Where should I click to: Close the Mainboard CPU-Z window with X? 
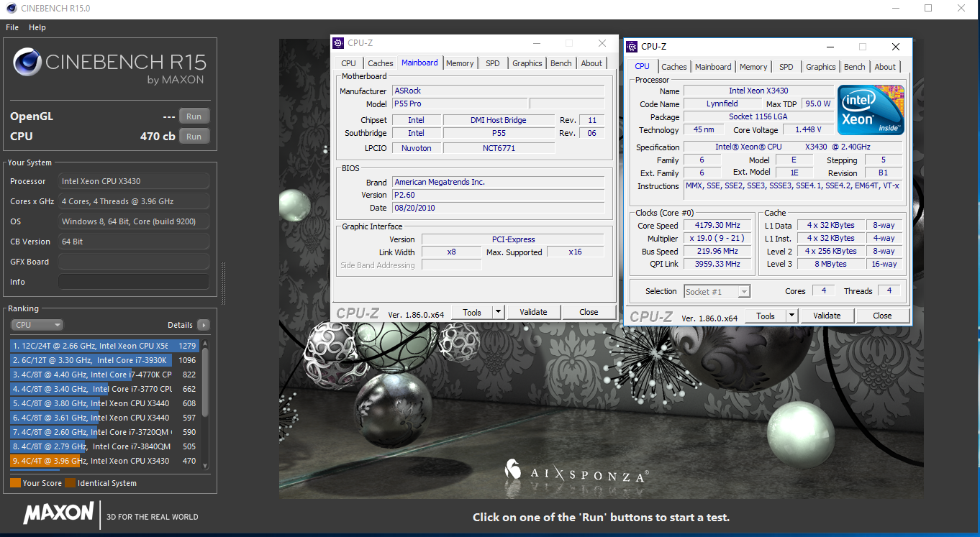click(602, 43)
